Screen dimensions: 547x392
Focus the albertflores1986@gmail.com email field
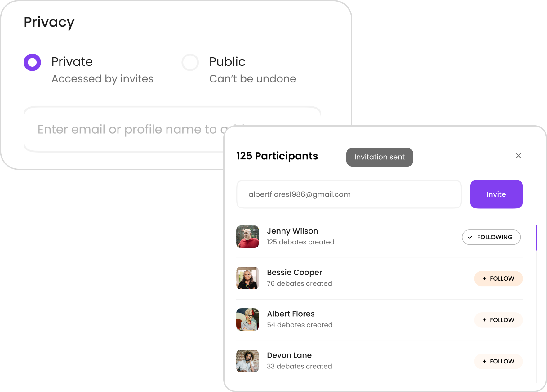349,194
